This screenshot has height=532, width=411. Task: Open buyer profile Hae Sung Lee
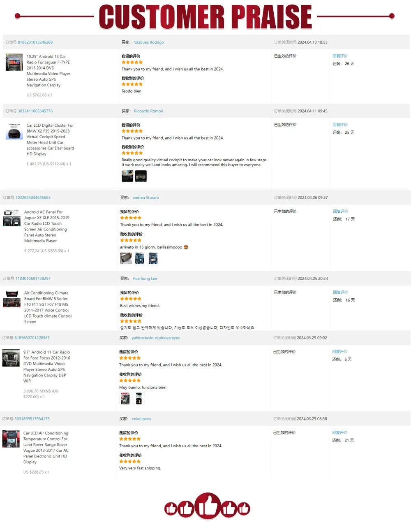coord(145,279)
